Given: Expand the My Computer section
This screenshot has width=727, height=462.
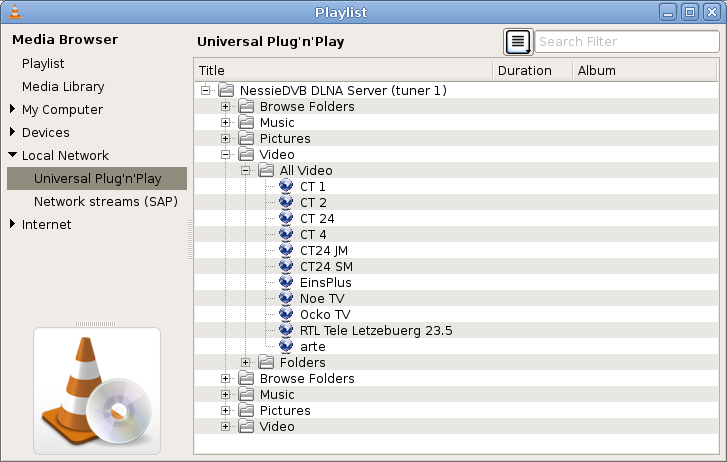Looking at the screenshot, I should point(13,109).
